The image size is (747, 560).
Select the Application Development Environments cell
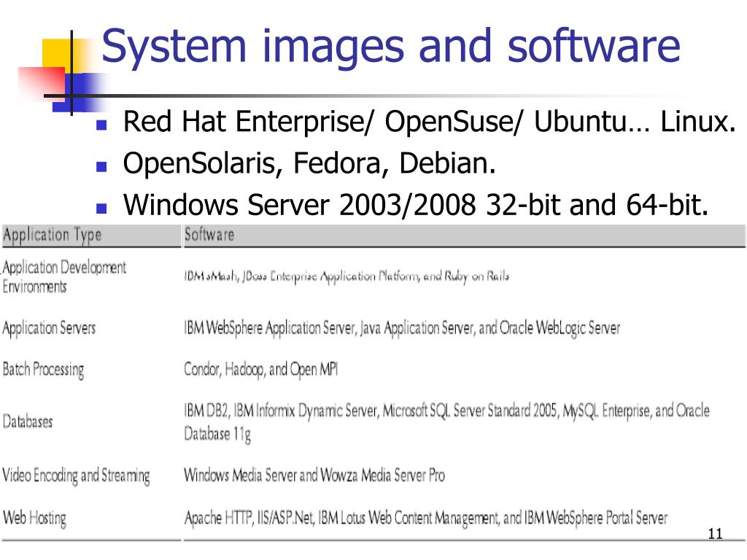click(x=64, y=277)
